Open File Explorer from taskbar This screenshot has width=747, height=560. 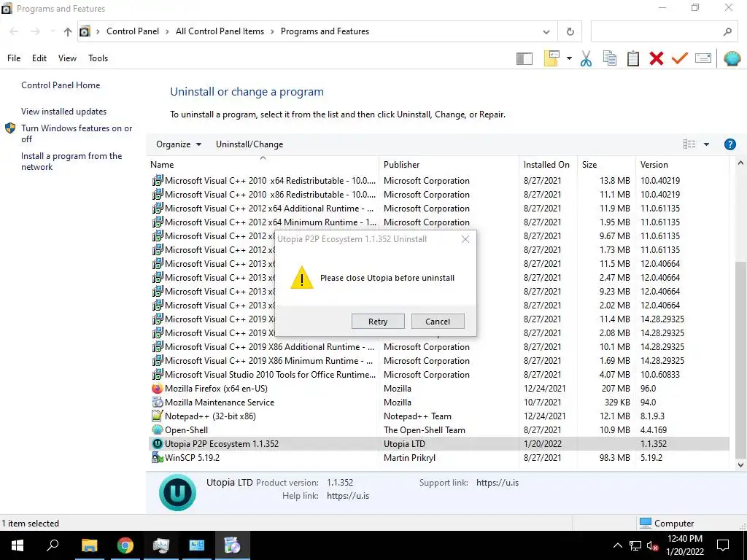coord(89,545)
